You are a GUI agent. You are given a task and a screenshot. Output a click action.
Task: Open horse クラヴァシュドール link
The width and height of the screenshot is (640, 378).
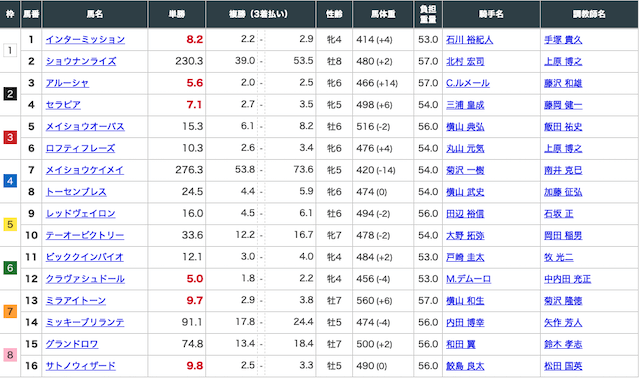pos(85,279)
